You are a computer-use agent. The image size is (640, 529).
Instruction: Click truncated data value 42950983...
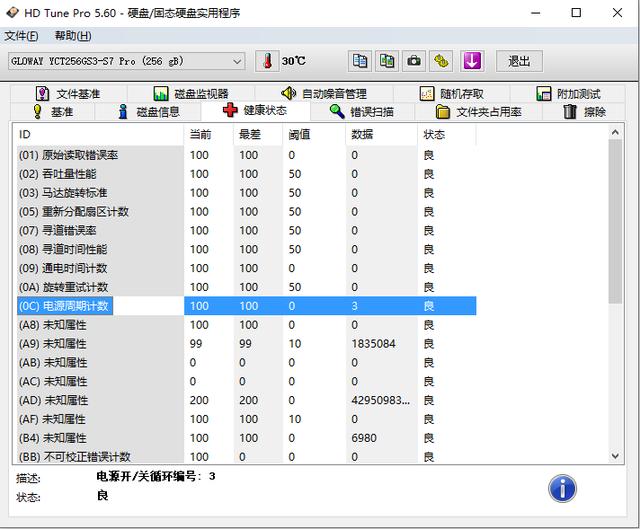tap(380, 400)
